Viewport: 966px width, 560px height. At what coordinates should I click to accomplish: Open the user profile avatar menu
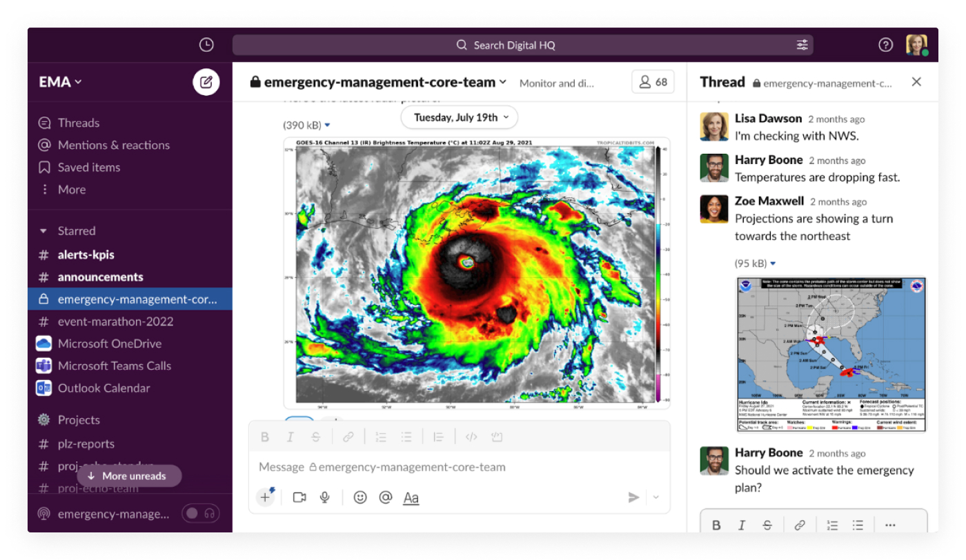(x=916, y=45)
